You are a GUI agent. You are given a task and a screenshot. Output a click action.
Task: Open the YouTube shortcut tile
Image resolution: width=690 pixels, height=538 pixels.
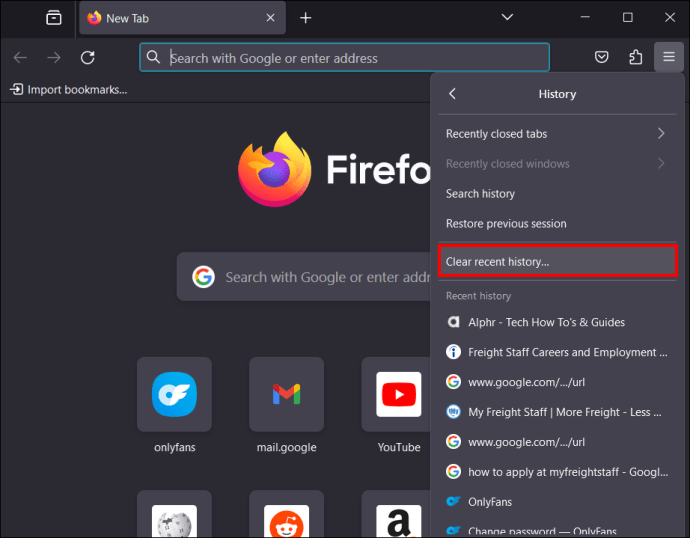click(x=398, y=394)
